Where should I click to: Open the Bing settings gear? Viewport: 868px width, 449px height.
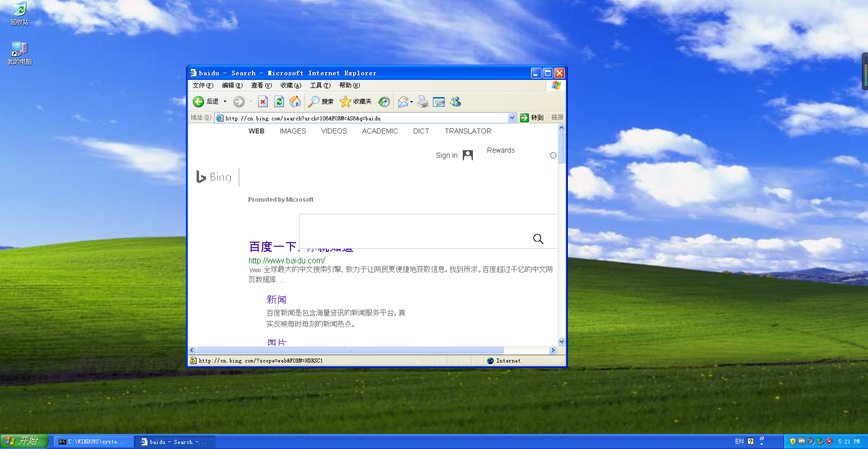click(553, 155)
